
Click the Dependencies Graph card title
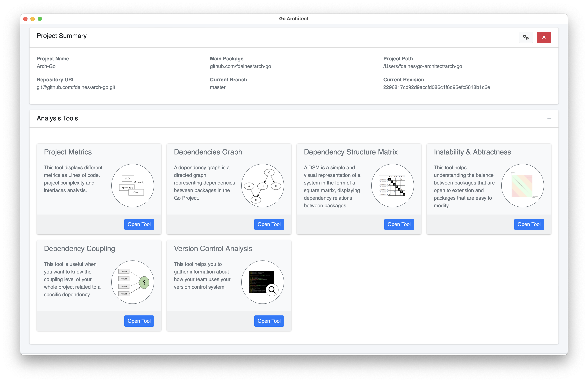[208, 152]
